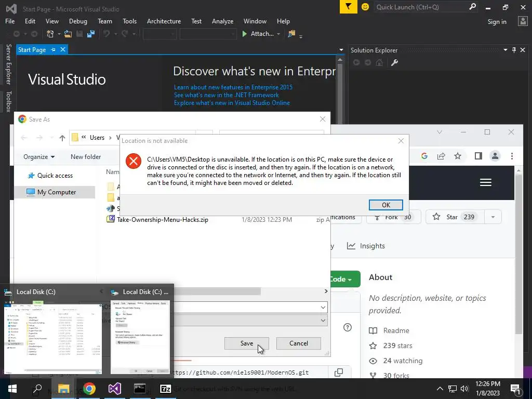Viewport: 532px width, 399px height.
Task: Open GitHub hamburger menu
Action: [x=486, y=182]
